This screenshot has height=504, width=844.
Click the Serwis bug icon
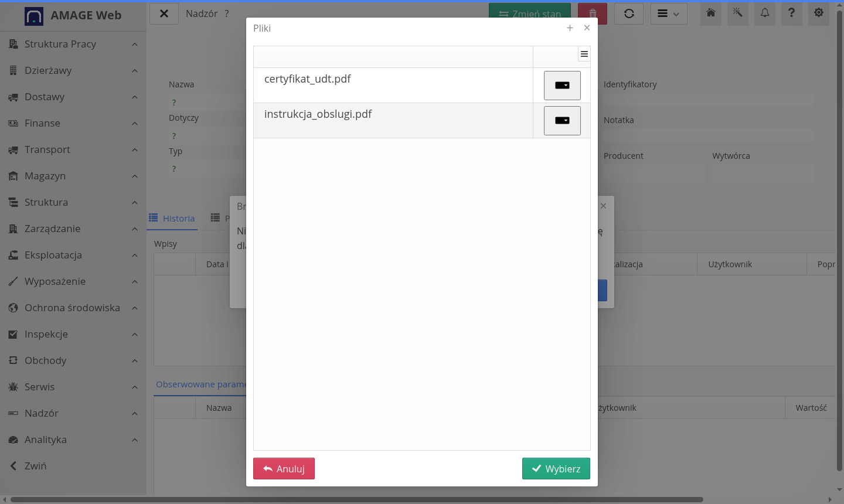pos(13,387)
